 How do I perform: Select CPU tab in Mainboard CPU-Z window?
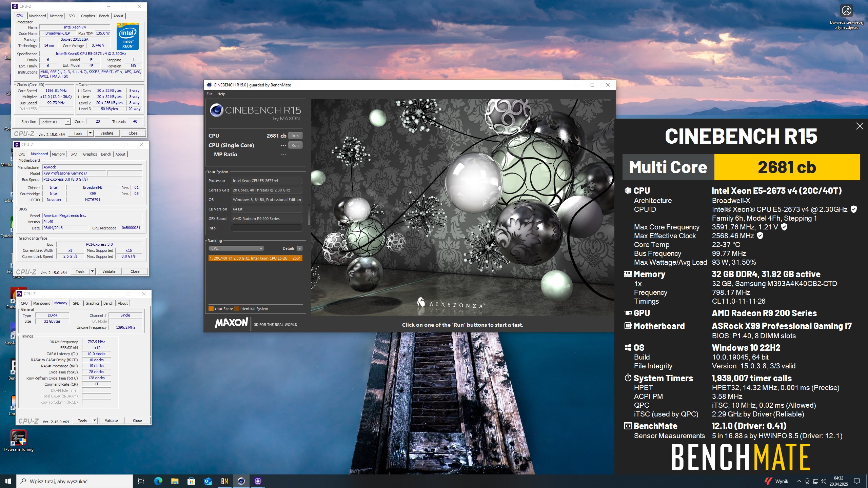tap(22, 154)
